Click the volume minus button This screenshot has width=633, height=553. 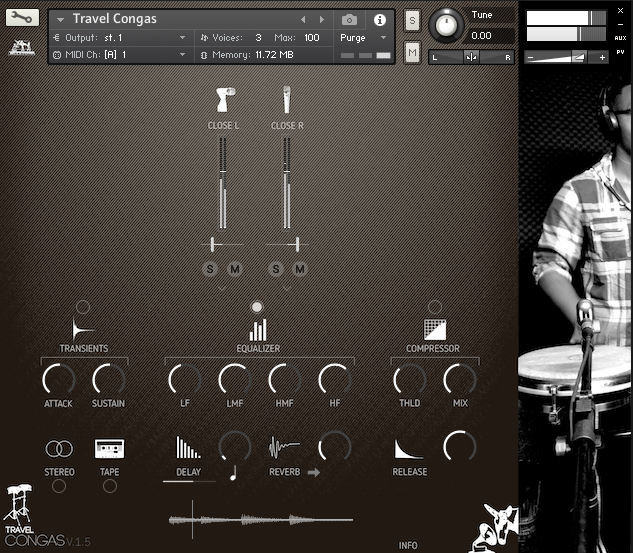coord(531,58)
